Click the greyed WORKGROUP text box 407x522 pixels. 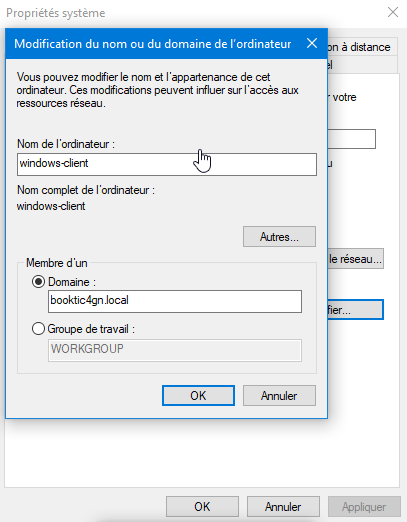pyautogui.click(x=175, y=350)
